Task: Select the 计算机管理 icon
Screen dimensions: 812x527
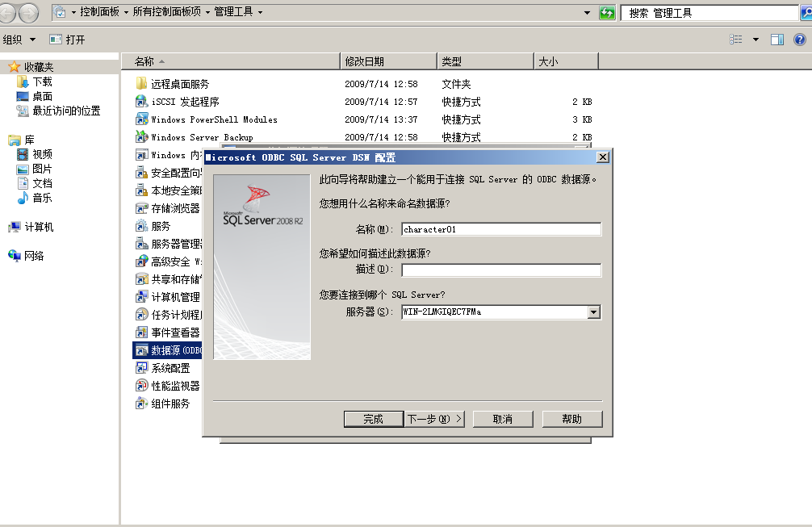Action: pos(141,297)
